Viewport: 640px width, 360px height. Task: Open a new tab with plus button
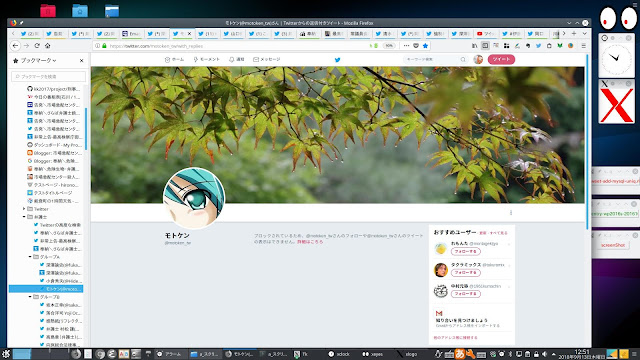pos(574,33)
